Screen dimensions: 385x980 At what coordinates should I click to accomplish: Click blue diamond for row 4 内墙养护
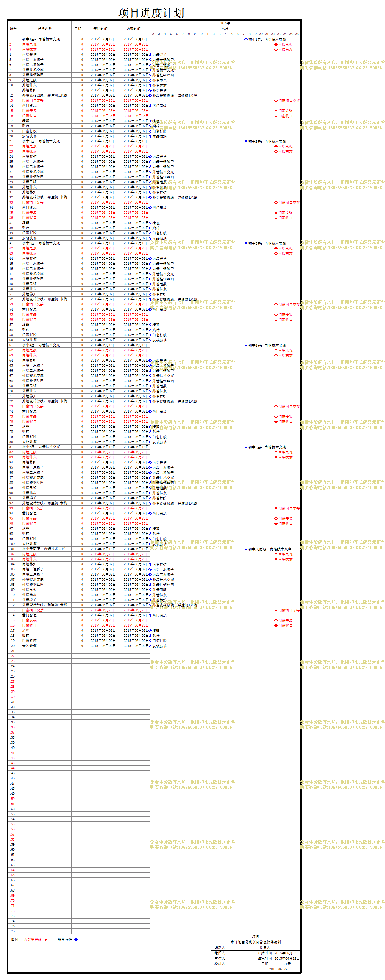[x=150, y=55]
